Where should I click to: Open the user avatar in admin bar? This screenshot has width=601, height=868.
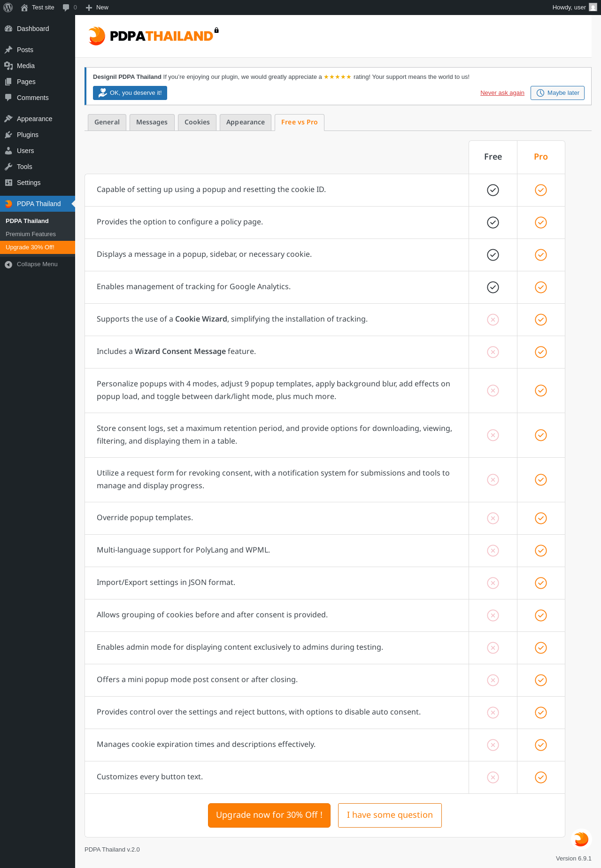click(x=593, y=8)
